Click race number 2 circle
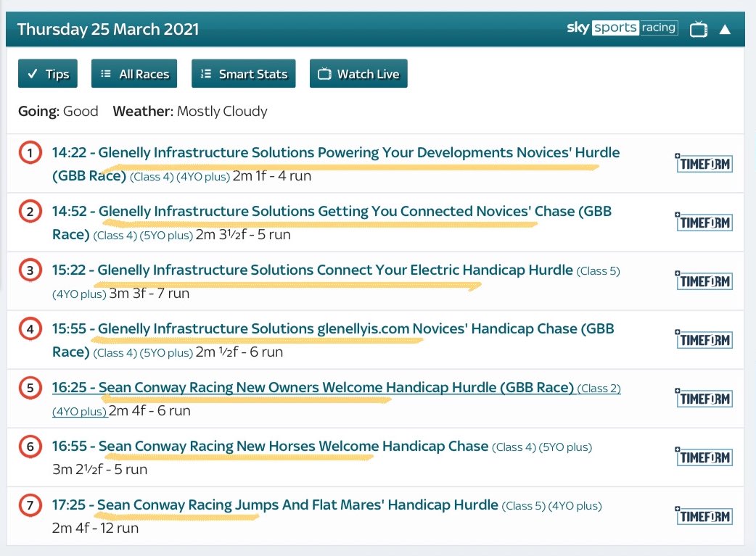Viewport: 756px width, 556px height. click(30, 212)
